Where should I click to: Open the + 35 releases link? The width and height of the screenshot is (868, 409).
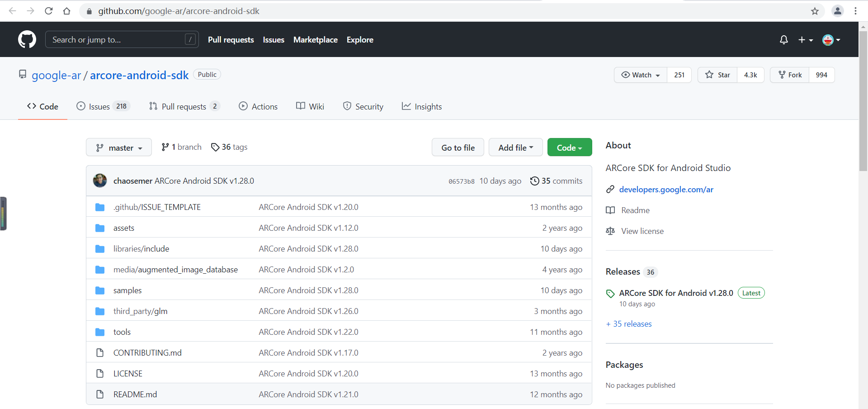coord(629,324)
